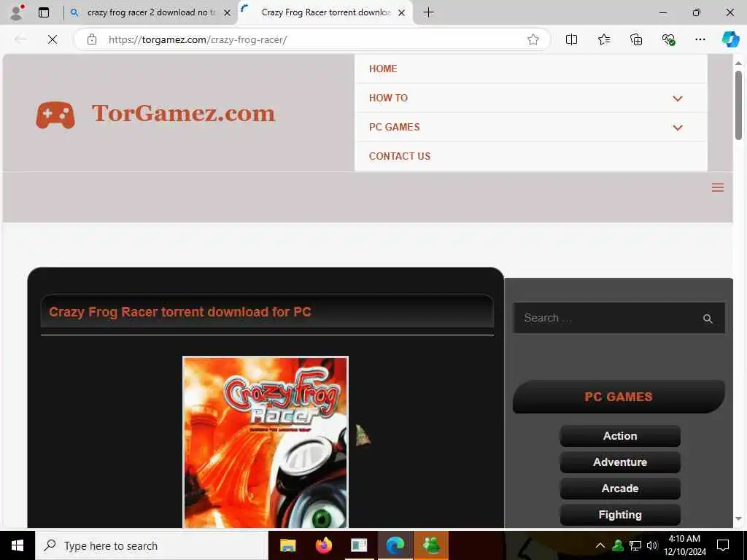Close the crazy frog racer 2 search tab
Image resolution: width=747 pixels, height=560 pixels.
[x=228, y=13]
